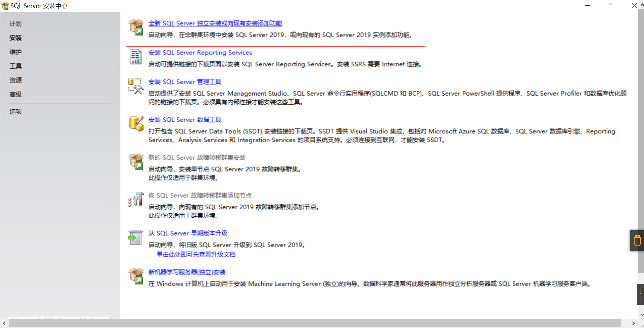This screenshot has height=328, width=644.
Task: Click the Reporting Services document icon
Action: tap(135, 57)
